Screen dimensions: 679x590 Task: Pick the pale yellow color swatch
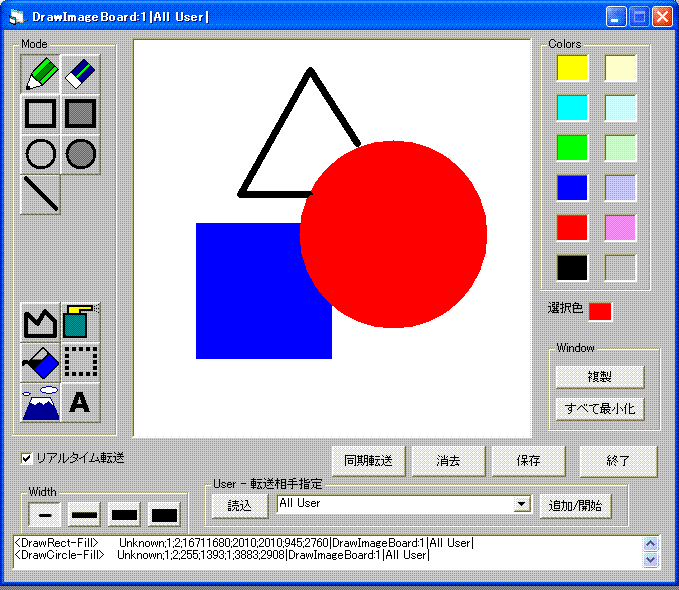(x=620, y=68)
